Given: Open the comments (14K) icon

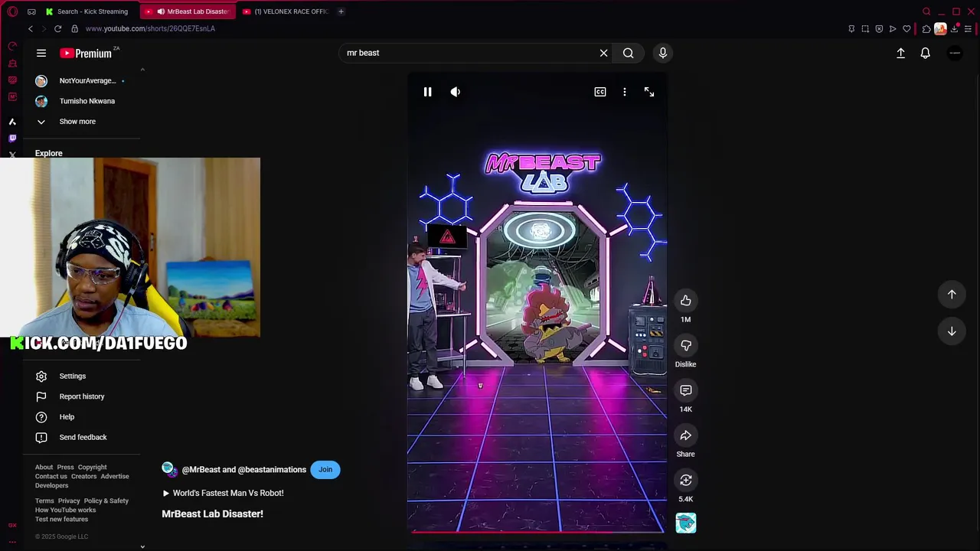Looking at the screenshot, I should [x=686, y=390].
